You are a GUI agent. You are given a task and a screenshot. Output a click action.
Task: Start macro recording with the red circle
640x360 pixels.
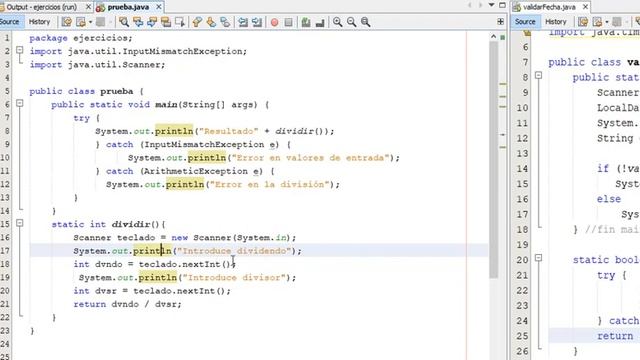pyautogui.click(x=275, y=22)
